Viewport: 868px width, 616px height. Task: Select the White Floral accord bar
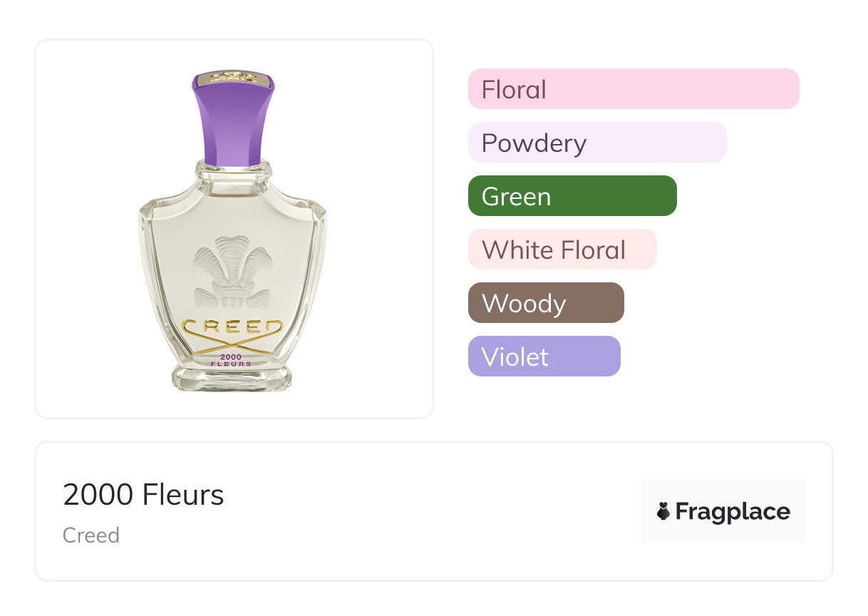coord(562,250)
